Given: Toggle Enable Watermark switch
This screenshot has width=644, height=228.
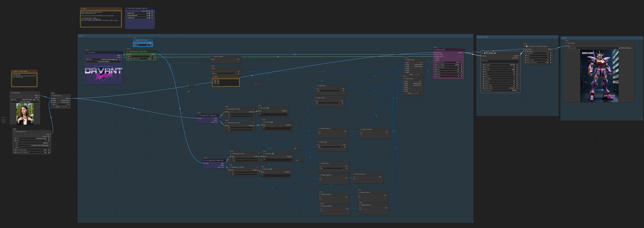Looking at the screenshot, I should tap(150, 16).
